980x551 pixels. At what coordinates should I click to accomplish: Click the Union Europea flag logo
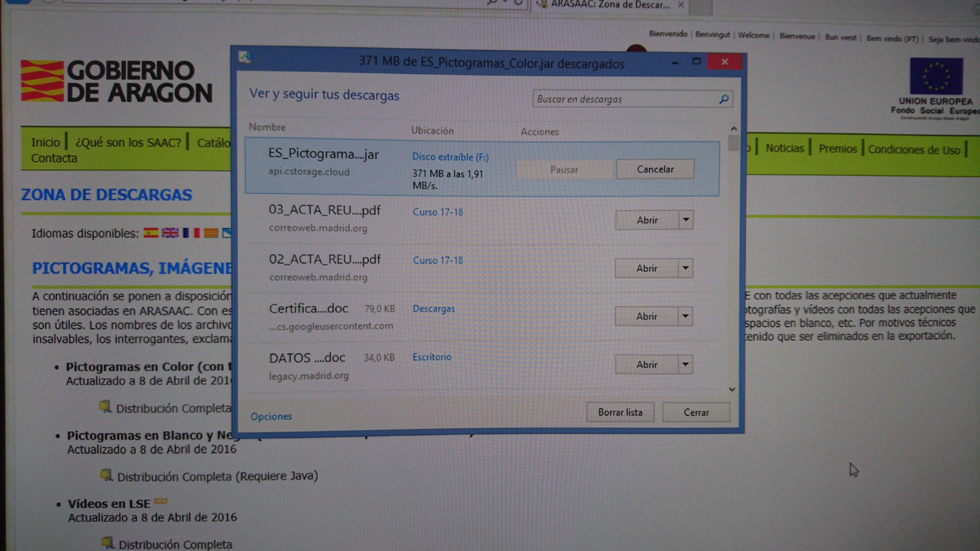point(936,76)
